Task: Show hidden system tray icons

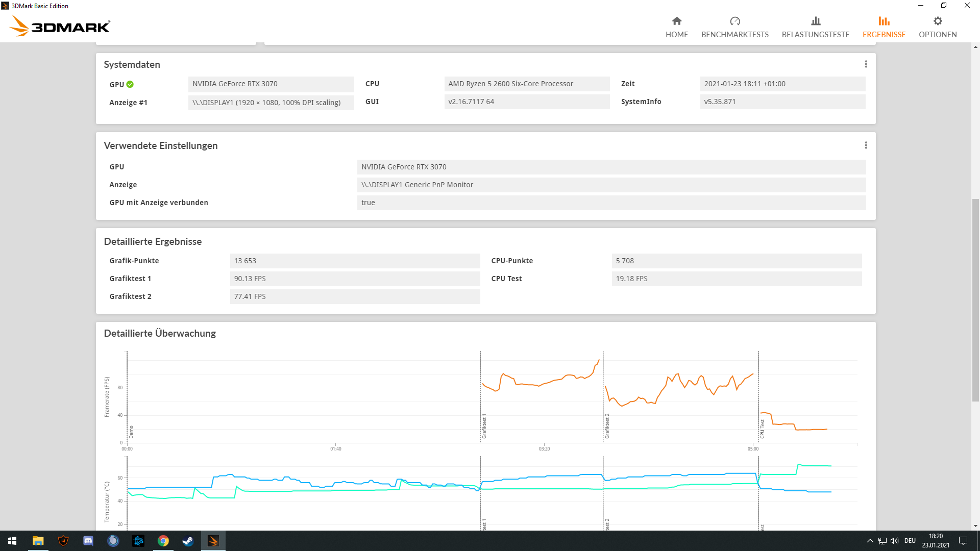Action: point(870,541)
